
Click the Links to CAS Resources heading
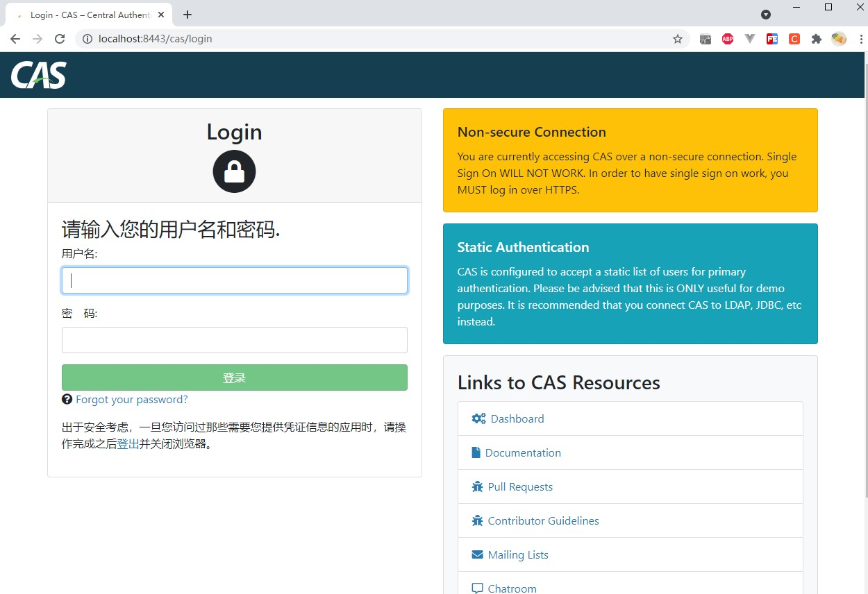(x=559, y=382)
